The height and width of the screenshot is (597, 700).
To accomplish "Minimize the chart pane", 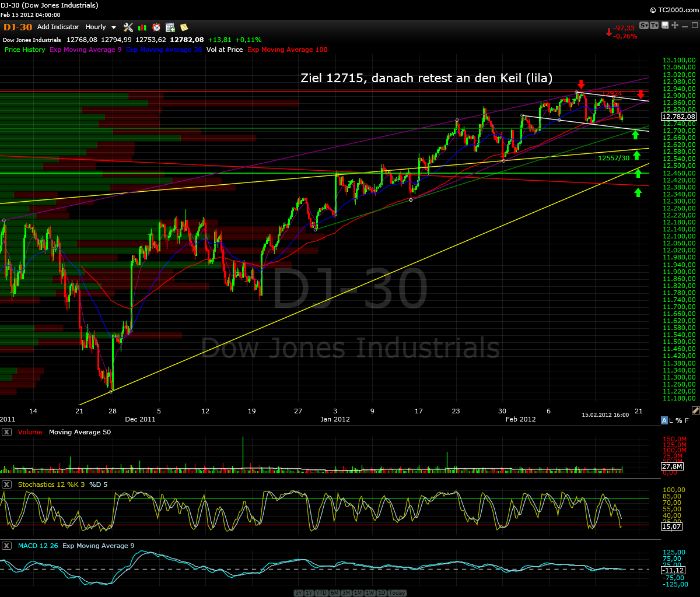I will (x=685, y=26).
